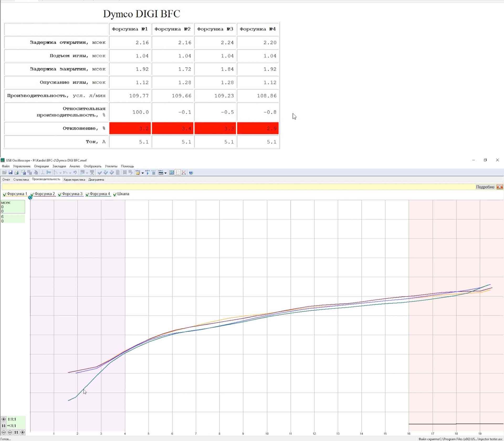Open the Отображать menu
Screen dimensions: 504x441
92,166
